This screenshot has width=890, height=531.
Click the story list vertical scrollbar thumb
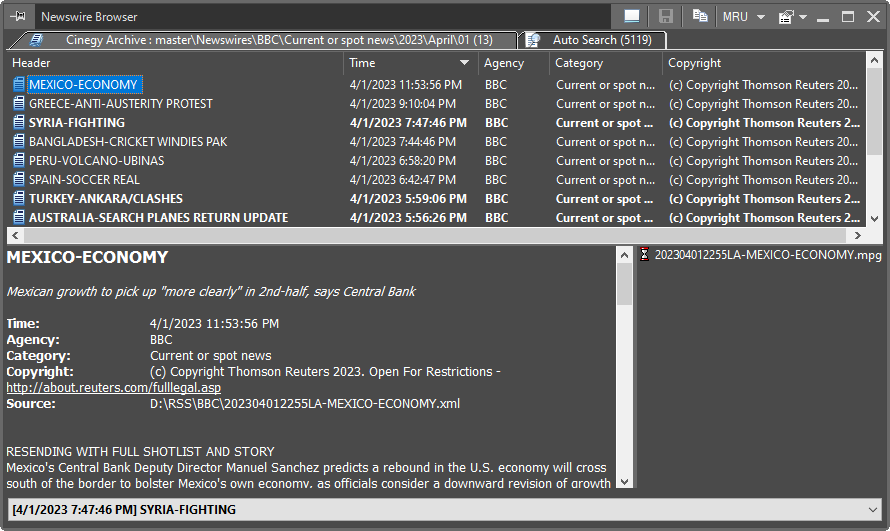(x=874, y=111)
